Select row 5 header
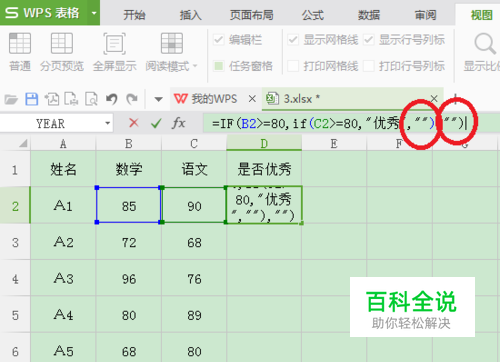500x362 pixels. [x=15, y=315]
